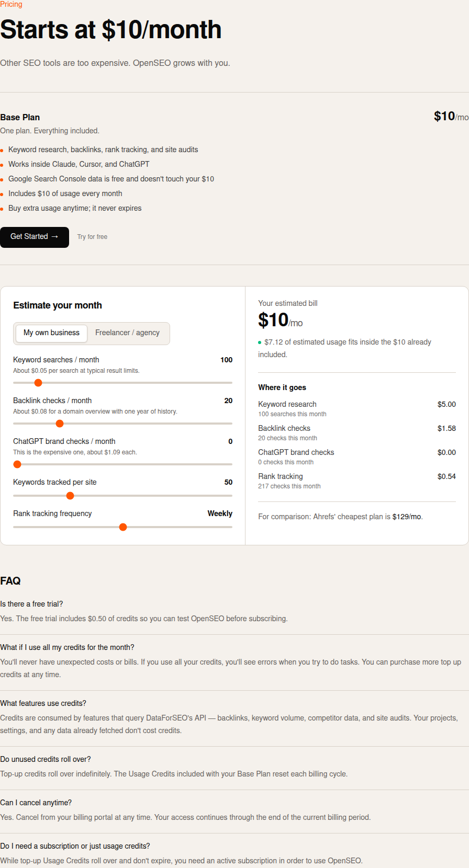Viewport: 469px width, 868px height.
Task: Click the 'Is there a free trial?' question
Action: 31,604
